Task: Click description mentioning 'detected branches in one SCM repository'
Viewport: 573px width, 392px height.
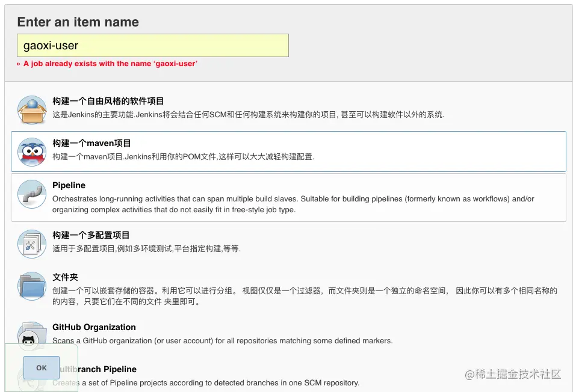Action: tap(206, 383)
